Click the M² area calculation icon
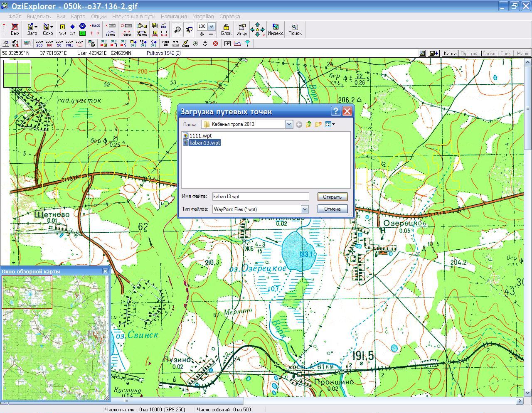532x413 pixels. pyautogui.click(x=227, y=43)
